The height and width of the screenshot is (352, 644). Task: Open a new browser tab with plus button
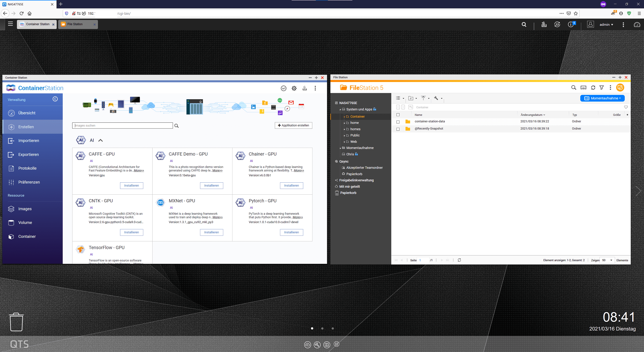click(x=61, y=4)
